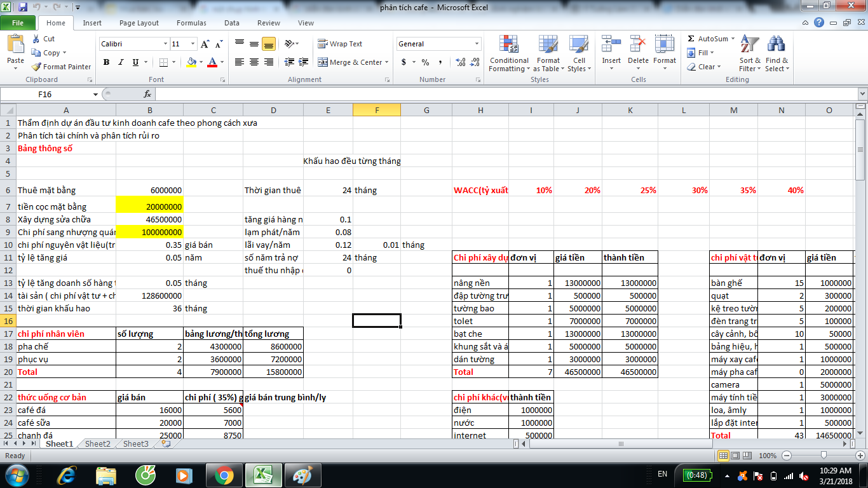Screen dimensions: 868x488
Task: Toggle Bold formatting
Action: (x=106, y=62)
